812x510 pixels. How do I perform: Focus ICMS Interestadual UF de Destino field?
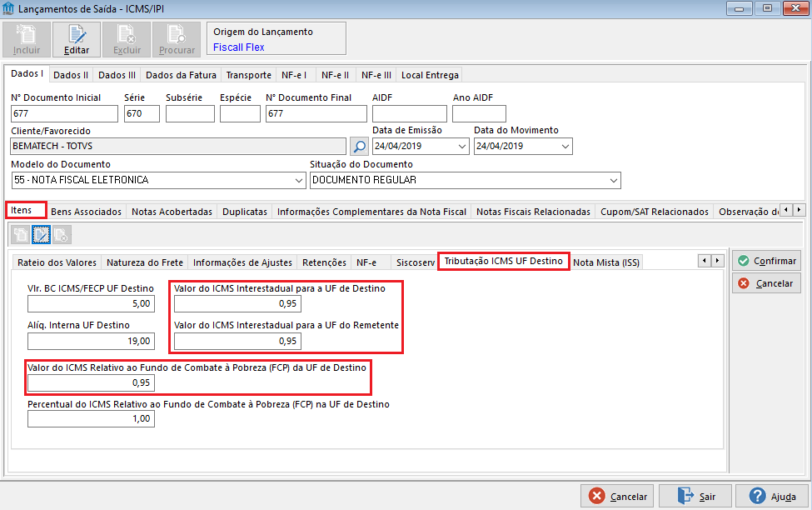(237, 303)
